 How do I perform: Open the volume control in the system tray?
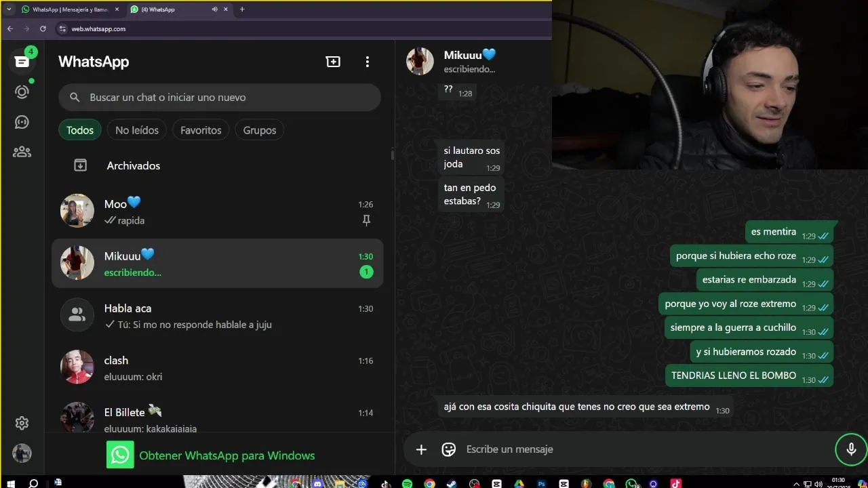(818, 484)
